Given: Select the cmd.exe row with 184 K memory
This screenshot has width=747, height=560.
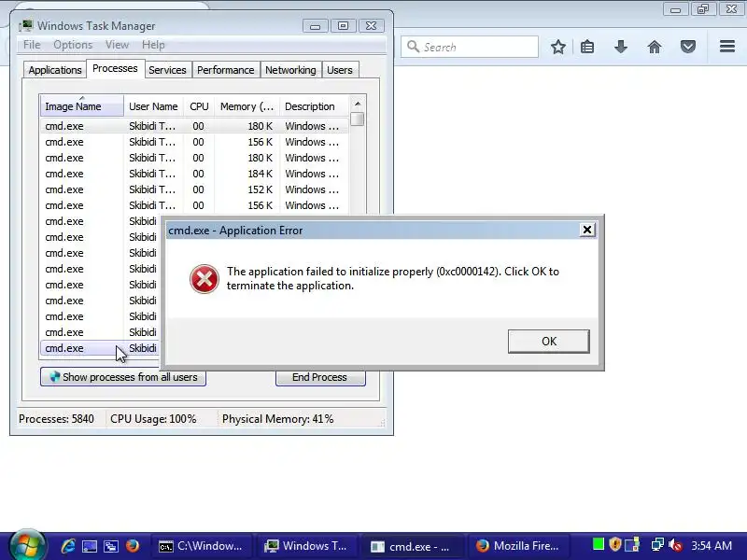Looking at the screenshot, I should point(194,174).
